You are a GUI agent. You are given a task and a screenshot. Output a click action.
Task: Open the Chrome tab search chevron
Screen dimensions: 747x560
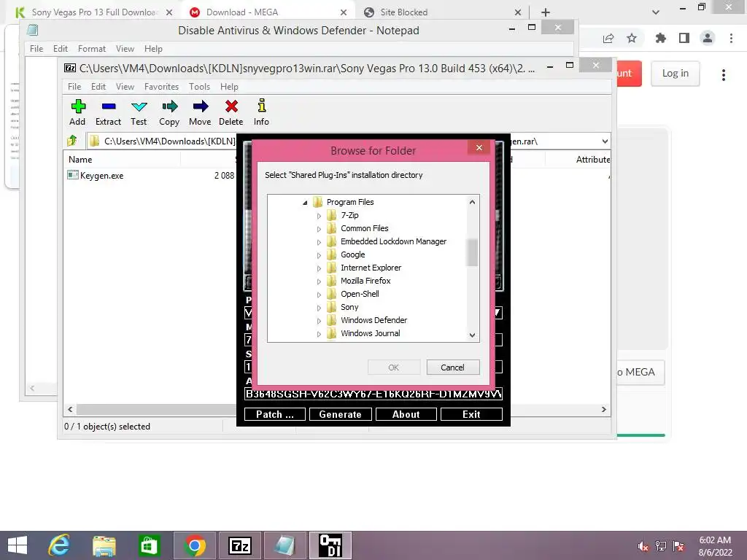656,12
